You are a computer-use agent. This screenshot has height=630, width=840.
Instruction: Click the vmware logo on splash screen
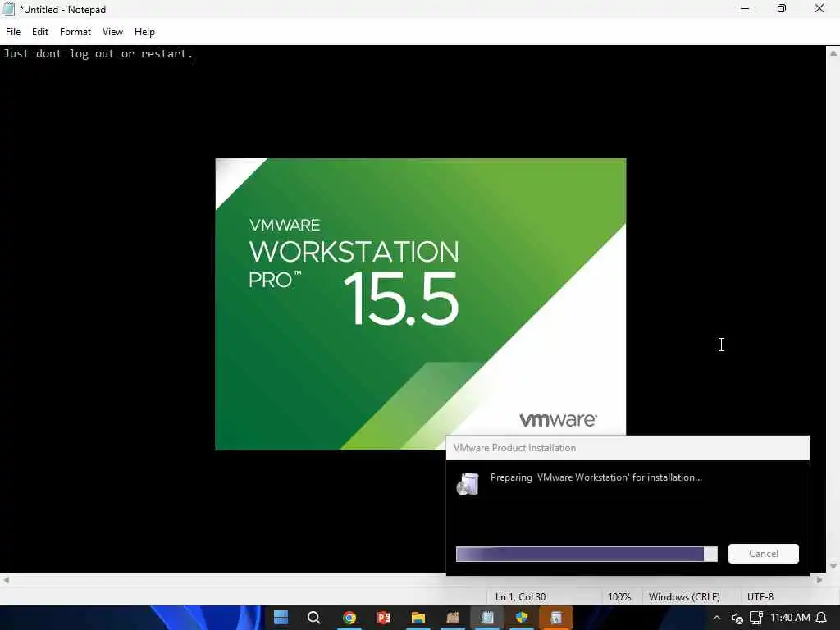pos(558,419)
